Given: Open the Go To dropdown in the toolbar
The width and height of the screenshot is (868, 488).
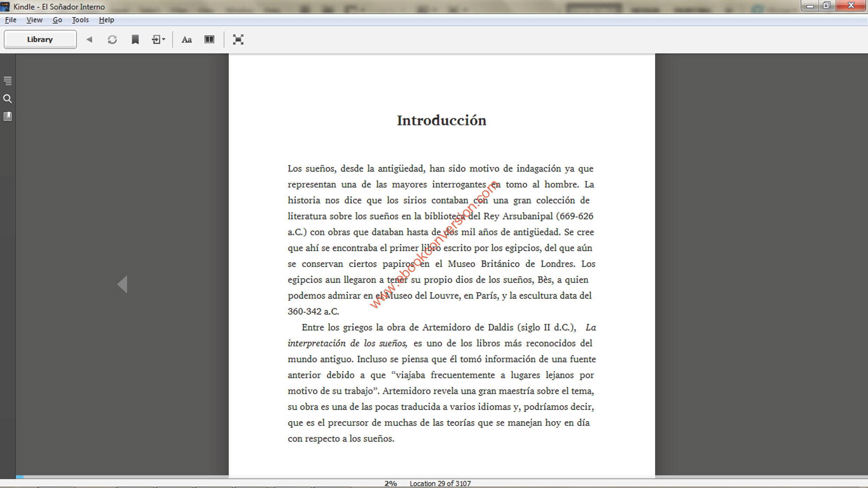Looking at the screenshot, I should pos(158,39).
